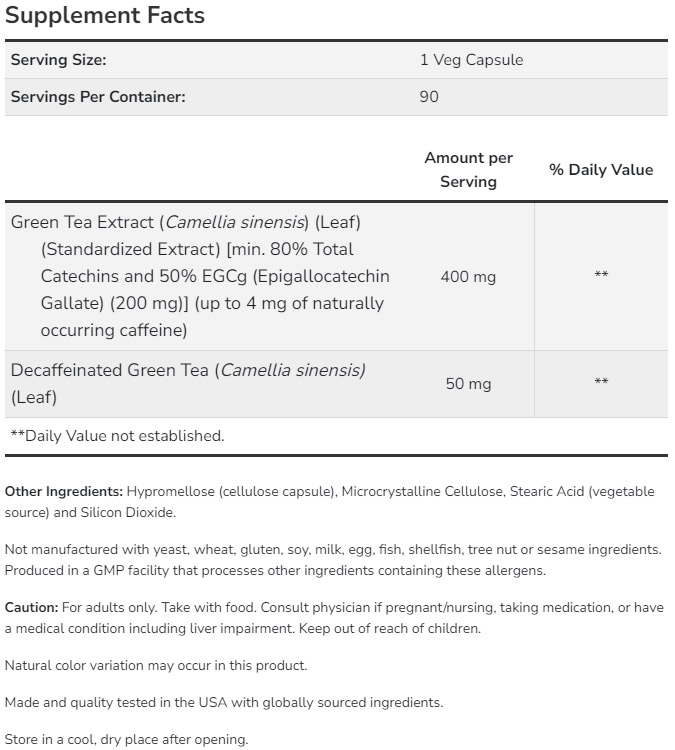Click the Supplement Facts heading
The width and height of the screenshot is (675, 750).
tap(105, 15)
